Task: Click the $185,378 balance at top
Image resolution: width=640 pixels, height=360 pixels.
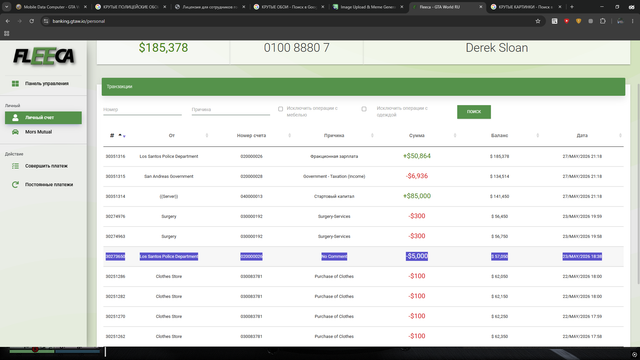Action: pyautogui.click(x=163, y=48)
